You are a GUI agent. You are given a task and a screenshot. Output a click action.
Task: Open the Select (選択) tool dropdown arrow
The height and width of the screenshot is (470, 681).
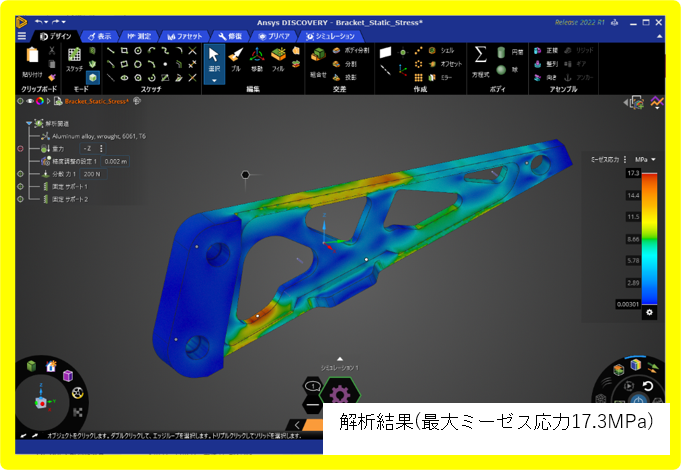[x=214, y=80]
